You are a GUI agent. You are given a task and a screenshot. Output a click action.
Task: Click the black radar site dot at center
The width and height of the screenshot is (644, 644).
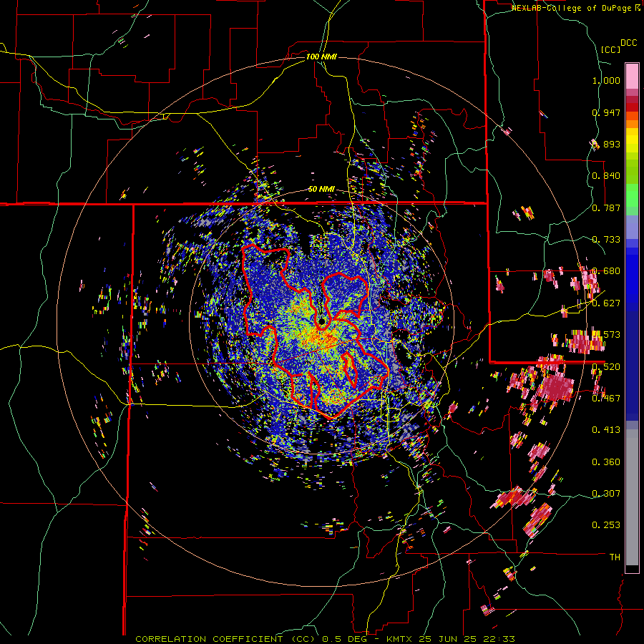(x=322, y=321)
